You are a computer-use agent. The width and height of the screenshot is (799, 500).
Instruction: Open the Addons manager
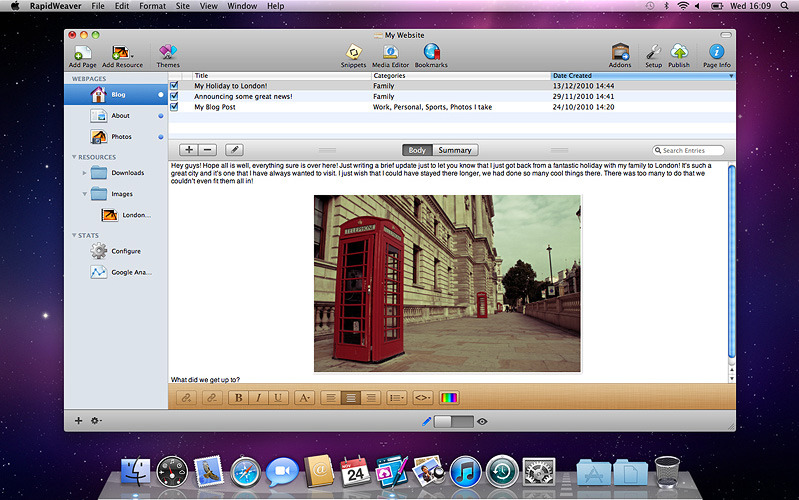coord(620,53)
